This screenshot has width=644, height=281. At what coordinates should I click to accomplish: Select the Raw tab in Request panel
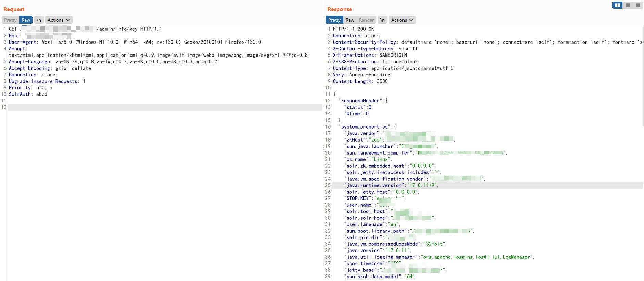click(x=26, y=20)
